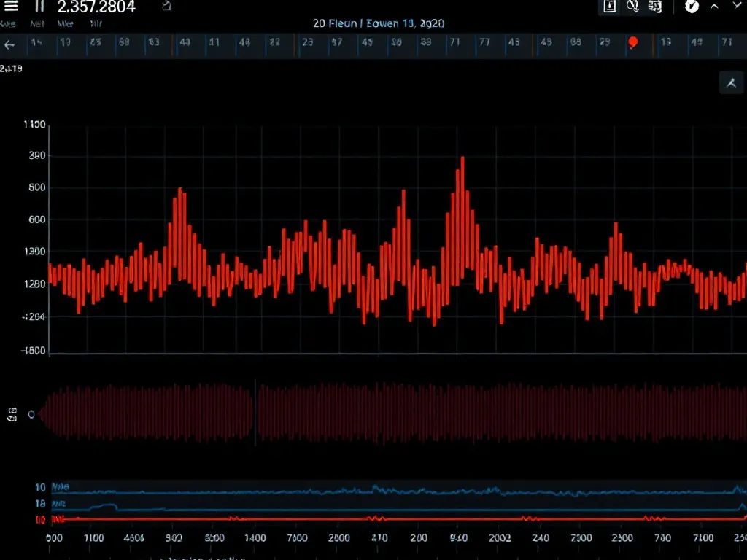Click the 1100 y-axis label
This screenshot has width=747, height=560.
click(35, 125)
